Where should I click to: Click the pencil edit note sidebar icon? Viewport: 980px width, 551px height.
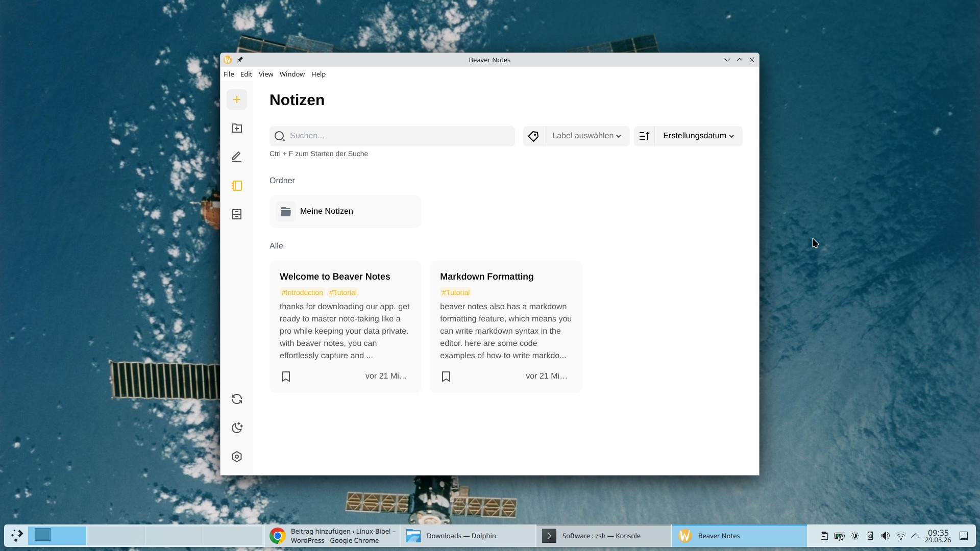[237, 157]
